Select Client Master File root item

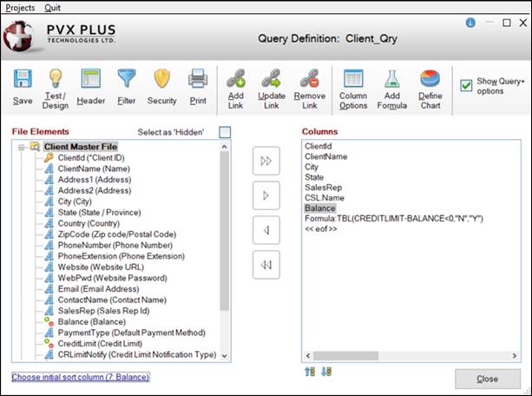[81, 147]
